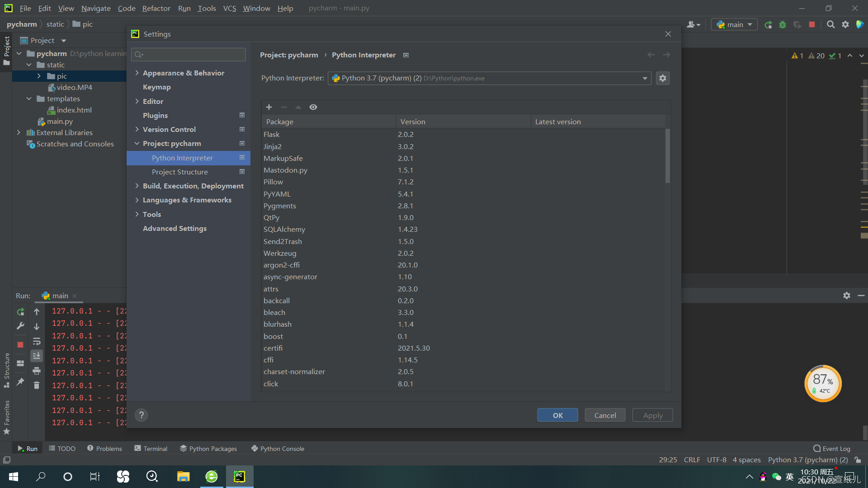Click Python 3.7 interpreter in status bar
The width and height of the screenshot is (868, 488).
808,460
